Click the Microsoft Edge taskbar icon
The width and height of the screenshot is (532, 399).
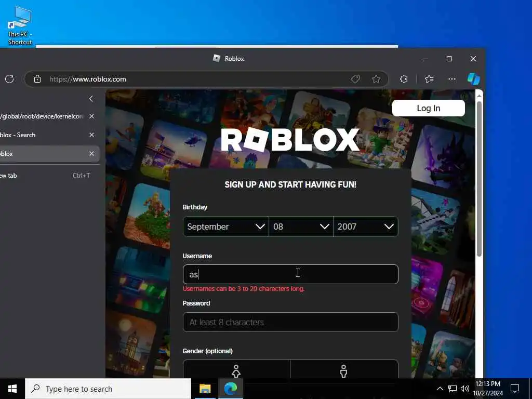(230, 389)
